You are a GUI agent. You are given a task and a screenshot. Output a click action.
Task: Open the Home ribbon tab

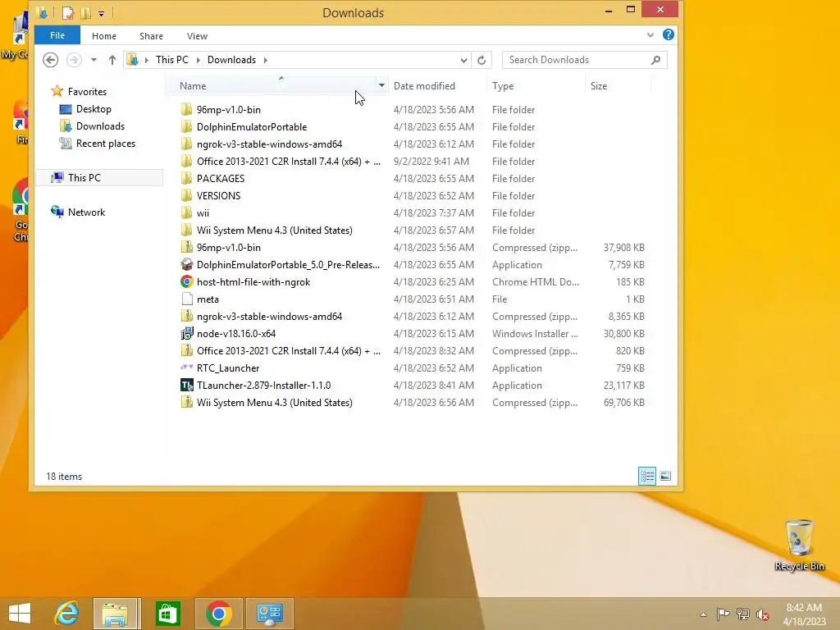[104, 36]
